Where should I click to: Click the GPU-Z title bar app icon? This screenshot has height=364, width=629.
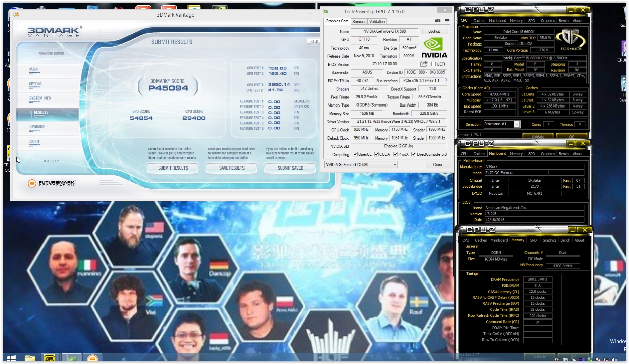click(x=326, y=11)
